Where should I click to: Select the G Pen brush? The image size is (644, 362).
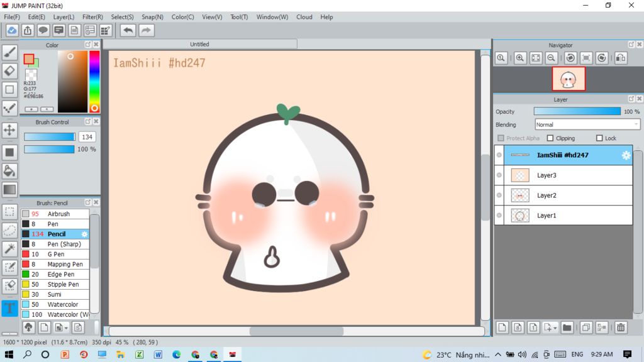(x=57, y=255)
